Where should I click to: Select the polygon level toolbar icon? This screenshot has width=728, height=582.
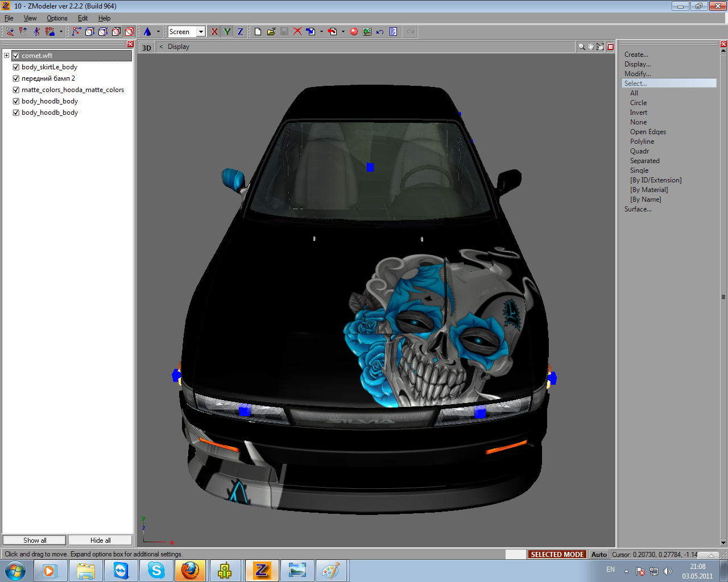pyautogui.click(x=36, y=32)
